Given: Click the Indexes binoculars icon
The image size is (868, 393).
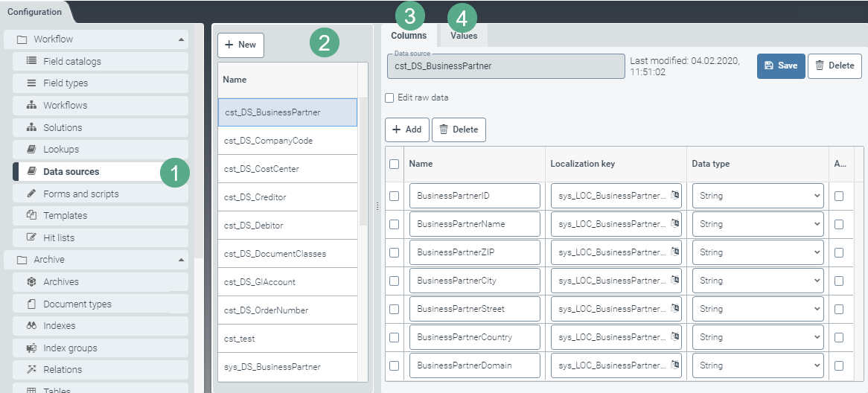Looking at the screenshot, I should coord(31,325).
